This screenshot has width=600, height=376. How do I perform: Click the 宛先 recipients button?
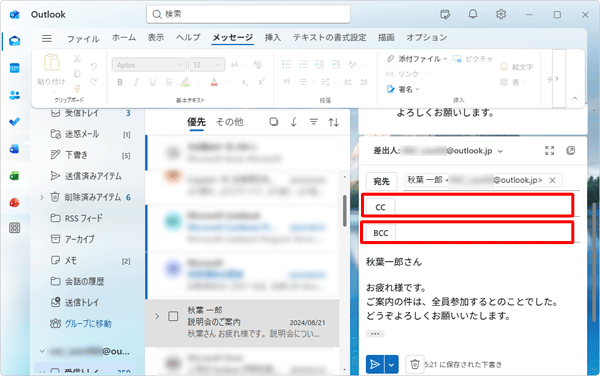click(381, 181)
